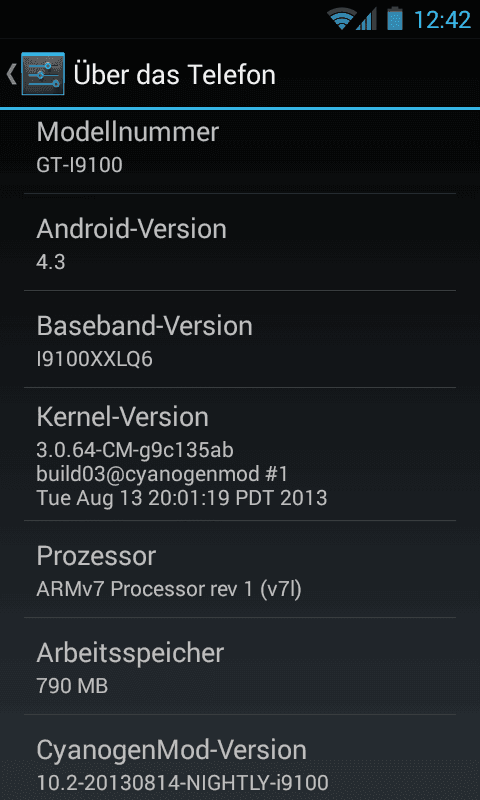
Task: Tap the Settings sliders app icon
Action: click(43, 73)
